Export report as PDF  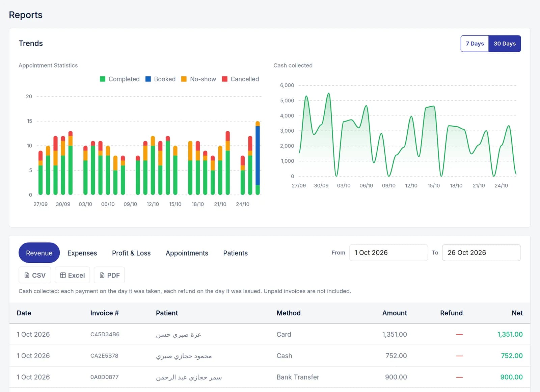tap(109, 275)
